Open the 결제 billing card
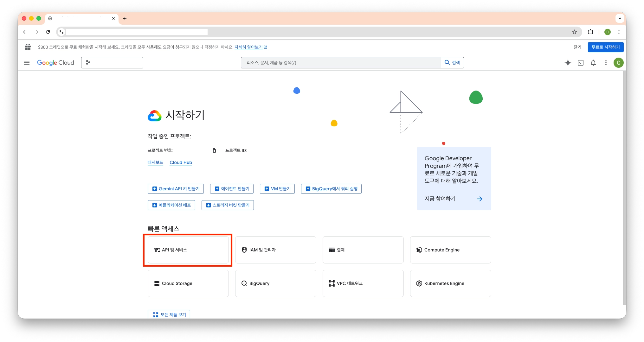The image size is (644, 342). coord(363,250)
